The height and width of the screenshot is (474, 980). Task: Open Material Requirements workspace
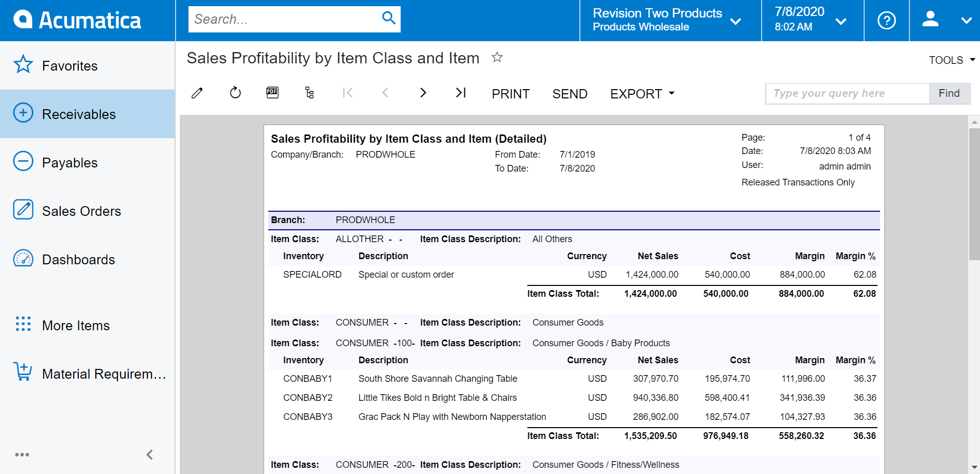pos(88,374)
